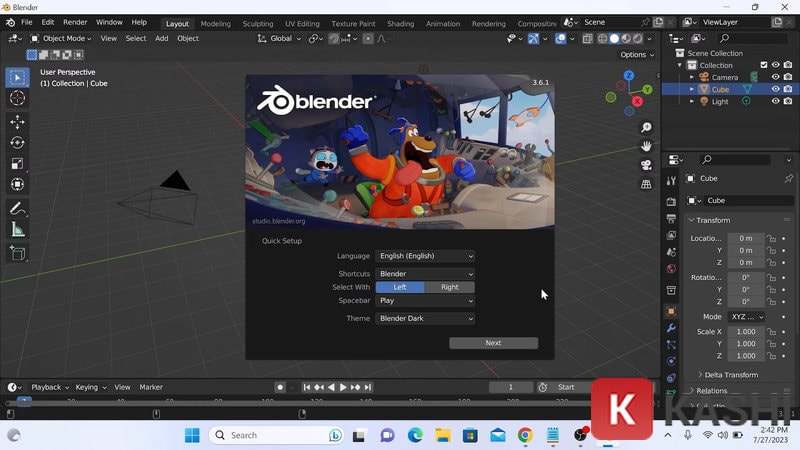Open the Global orientation dropdown

tap(279, 39)
